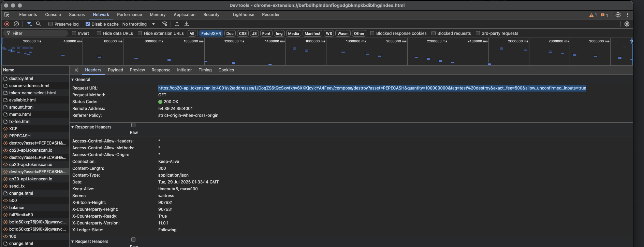Stop recording network log
The image size is (644, 247).
[7, 24]
